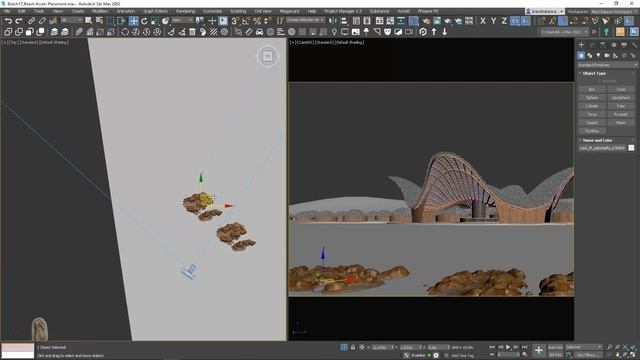Select the Unlink Selection tool
Image resolution: width=640 pixels, height=360 pixels.
(x=42, y=21)
